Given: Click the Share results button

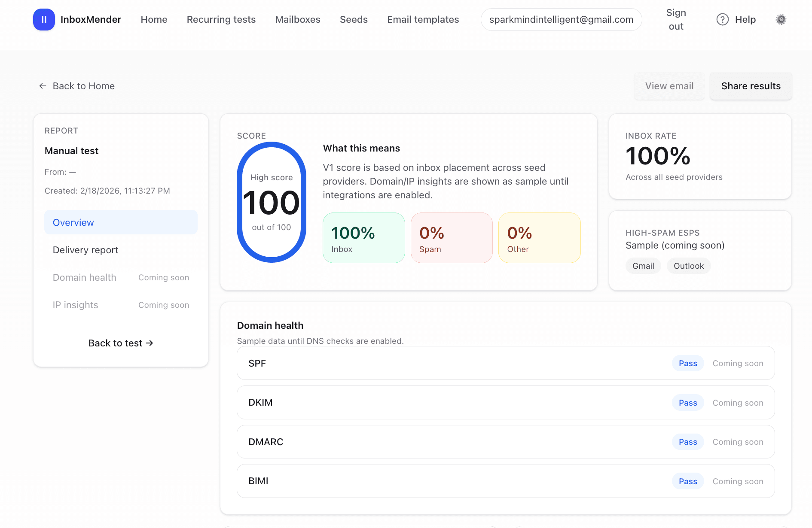Looking at the screenshot, I should coord(751,86).
